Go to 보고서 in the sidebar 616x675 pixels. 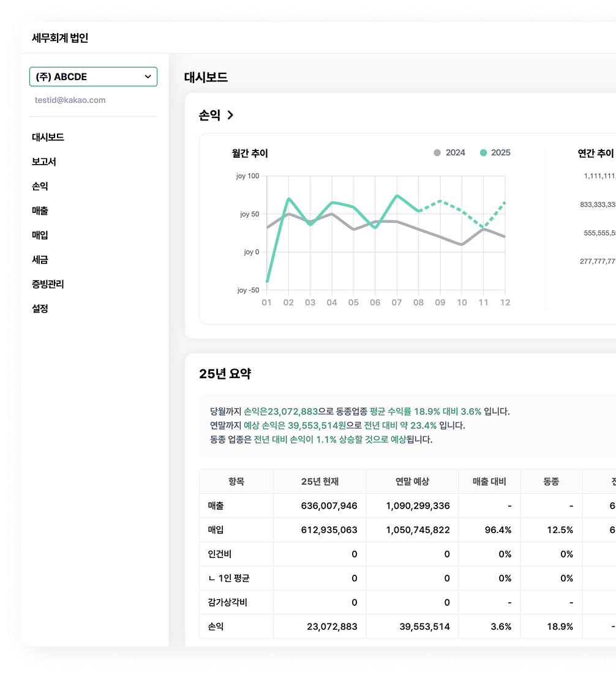44,162
